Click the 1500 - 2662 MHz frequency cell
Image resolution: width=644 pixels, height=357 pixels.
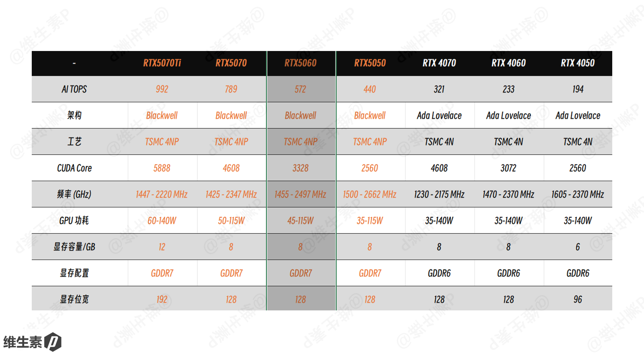coord(370,194)
